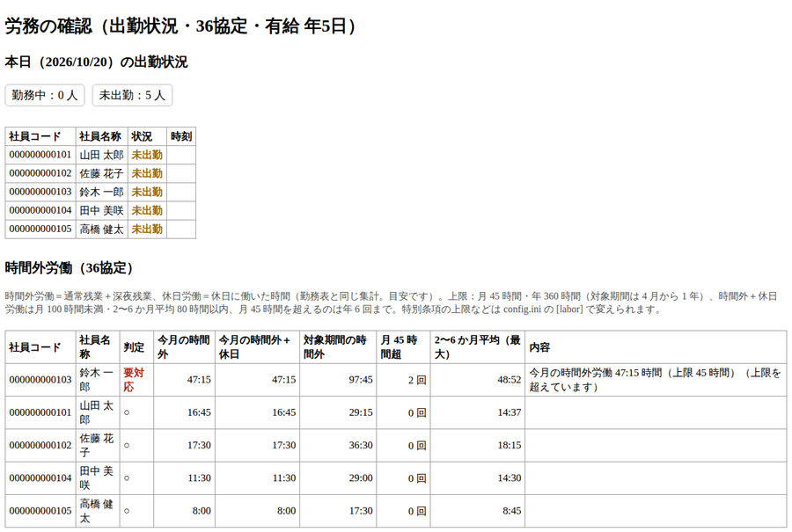Click the 時刻 column header
The width and height of the screenshot is (792, 532).
[x=180, y=137]
